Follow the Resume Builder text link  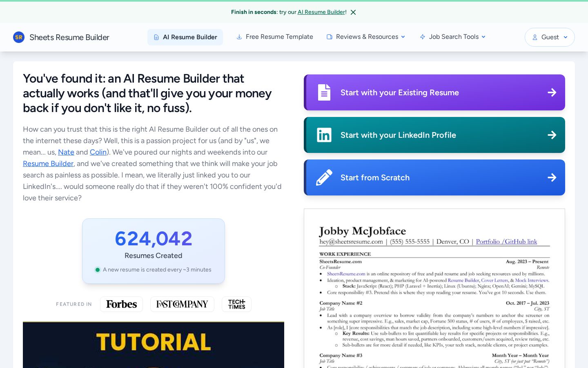tap(48, 164)
